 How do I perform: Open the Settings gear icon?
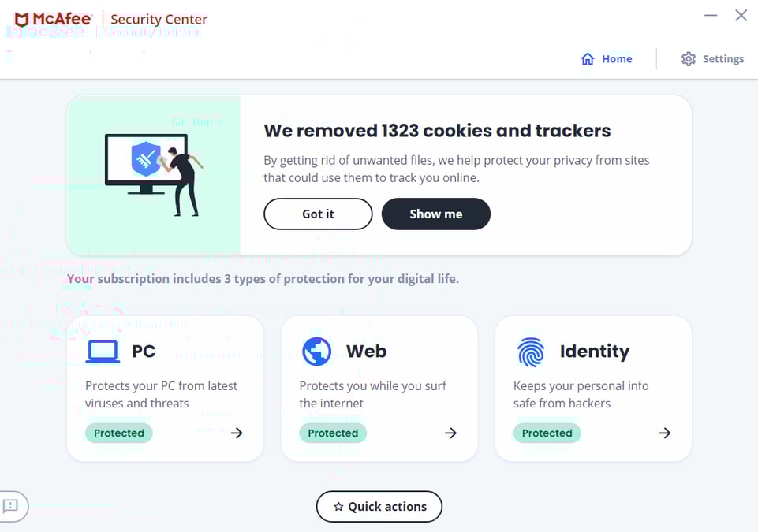click(689, 58)
